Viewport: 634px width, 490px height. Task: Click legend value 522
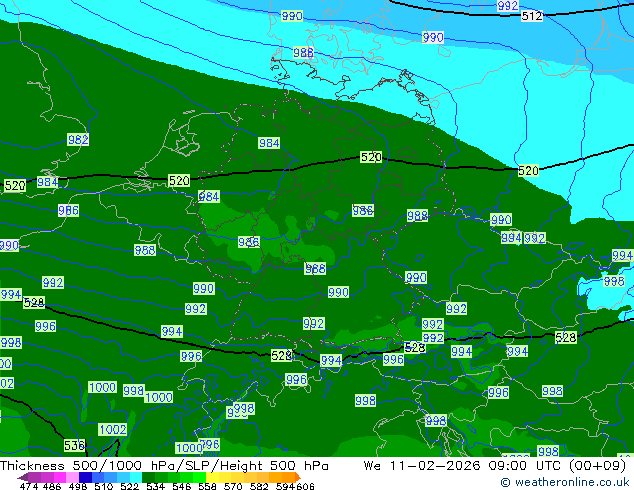click(x=130, y=486)
